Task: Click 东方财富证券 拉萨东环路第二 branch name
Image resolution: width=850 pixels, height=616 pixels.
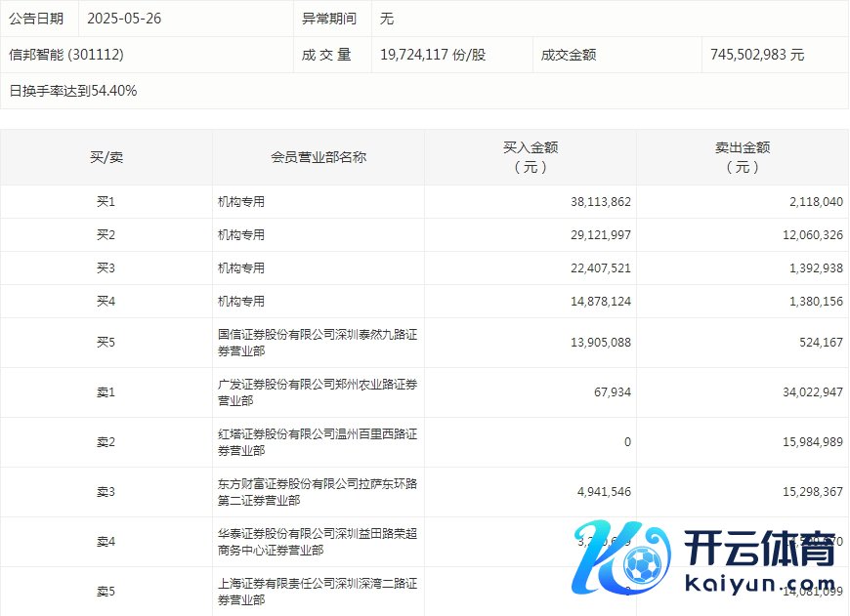Action: click(x=318, y=492)
